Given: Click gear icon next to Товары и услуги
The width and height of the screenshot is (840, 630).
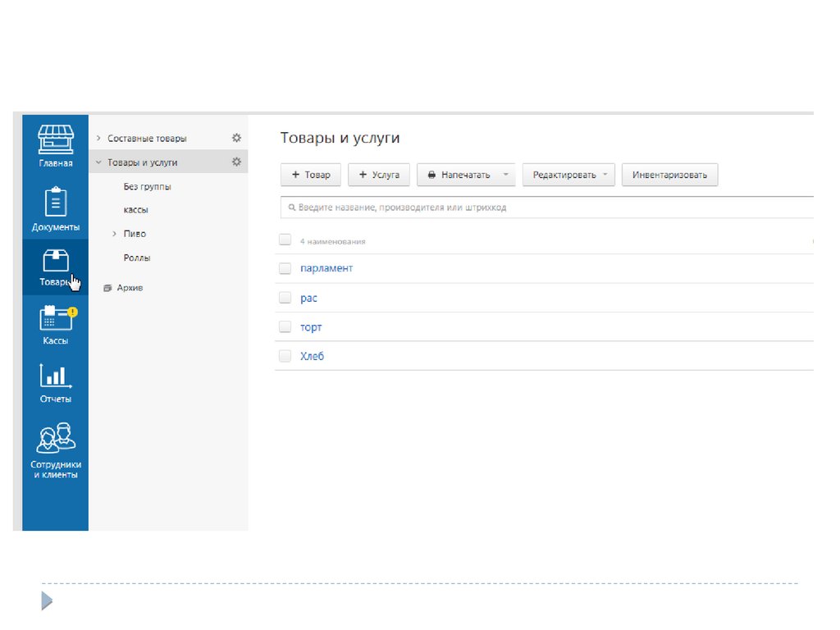Looking at the screenshot, I should [236, 162].
